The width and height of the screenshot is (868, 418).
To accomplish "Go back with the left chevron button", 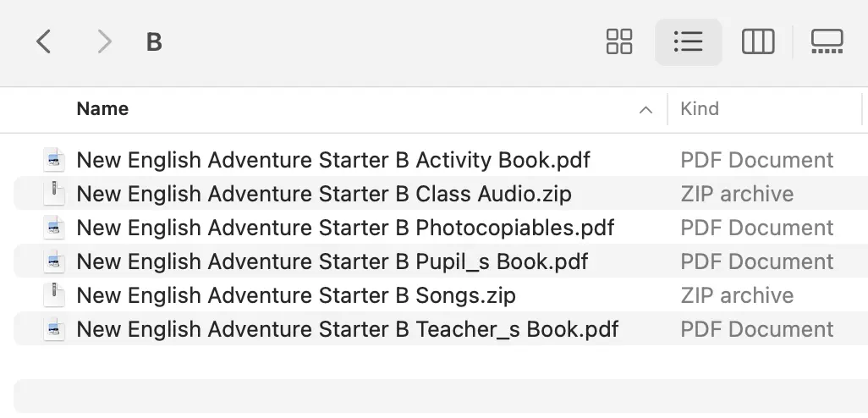I will pyautogui.click(x=44, y=42).
